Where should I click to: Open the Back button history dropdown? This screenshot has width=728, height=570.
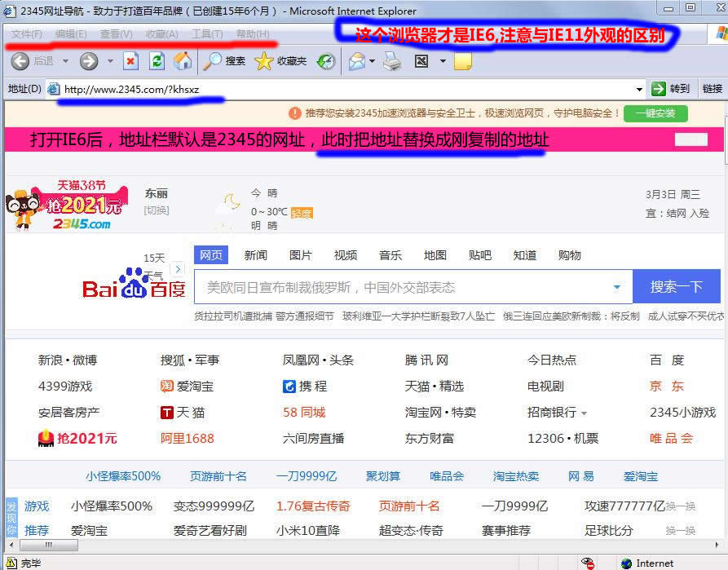tap(65, 61)
